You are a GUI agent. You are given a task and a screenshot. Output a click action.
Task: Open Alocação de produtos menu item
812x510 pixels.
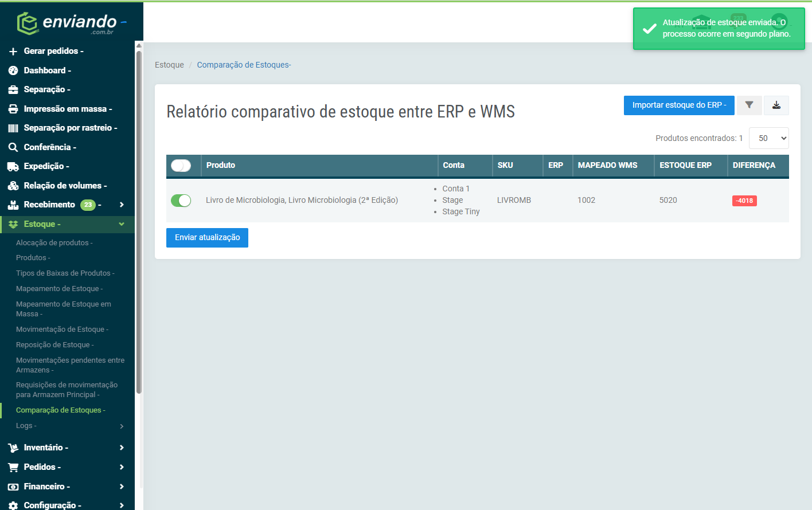coord(54,243)
